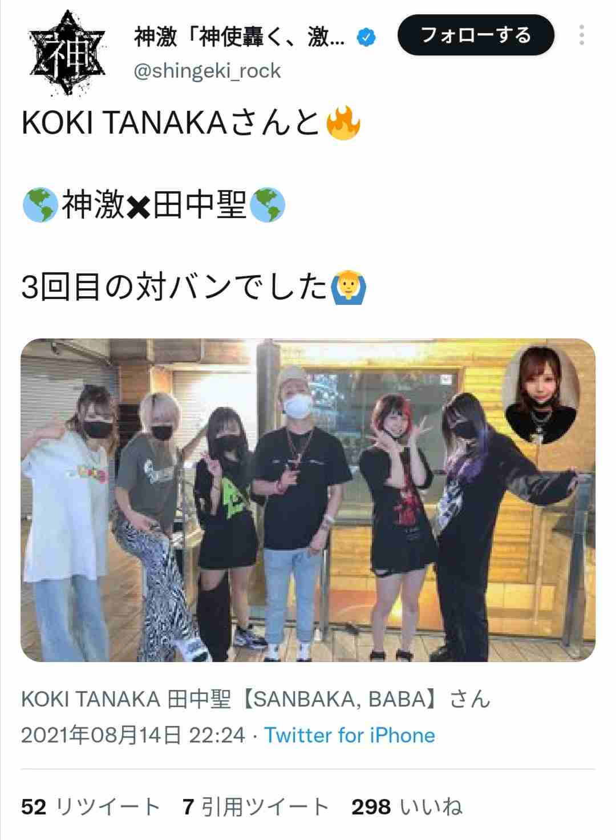
Task: Follow with the フォローする button
Action: click(x=476, y=35)
